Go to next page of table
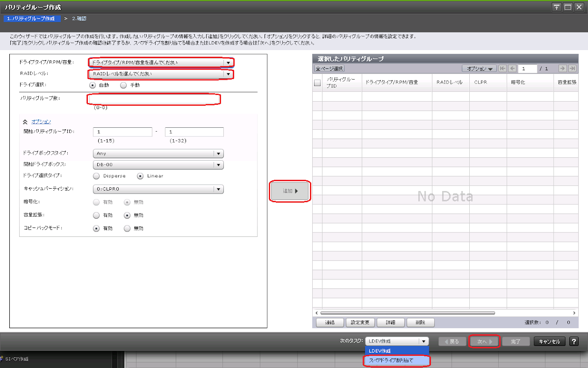The image size is (588, 368). 563,69
